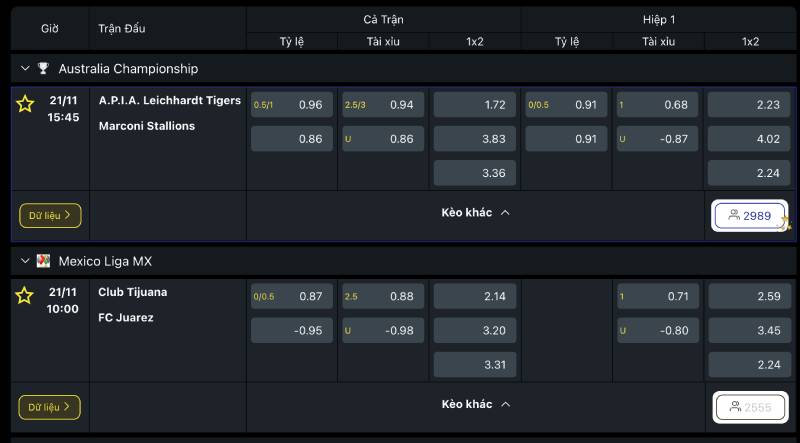Choose over 2.5 odds 0.88 for Tijuana
This screenshot has width=800, height=443.
[383, 297]
